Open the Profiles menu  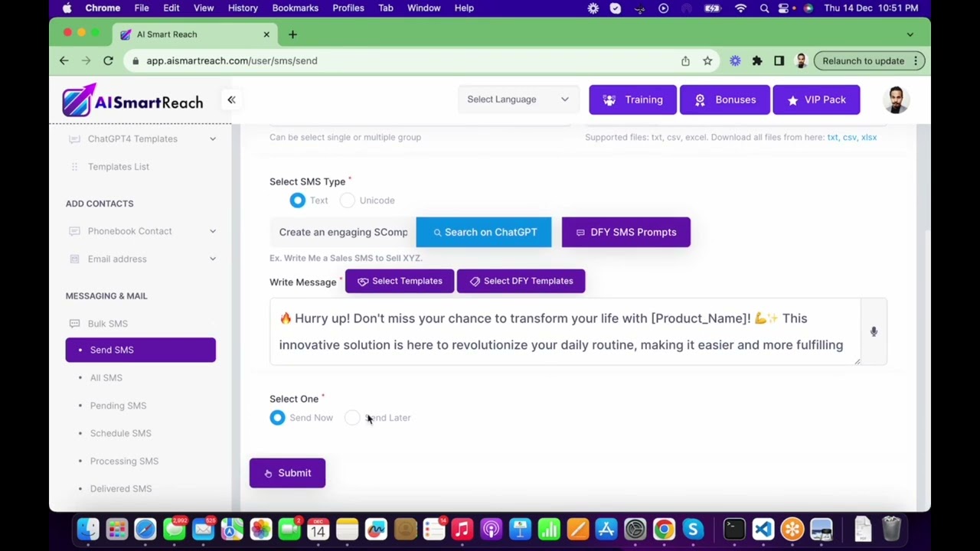pyautogui.click(x=348, y=8)
